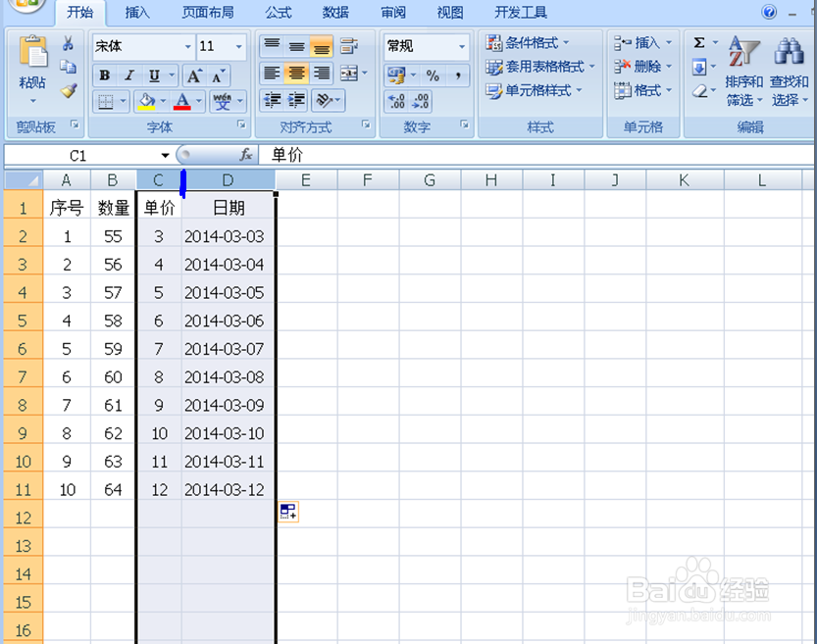Click the cell borders icon
The height and width of the screenshot is (644, 817).
click(106, 102)
